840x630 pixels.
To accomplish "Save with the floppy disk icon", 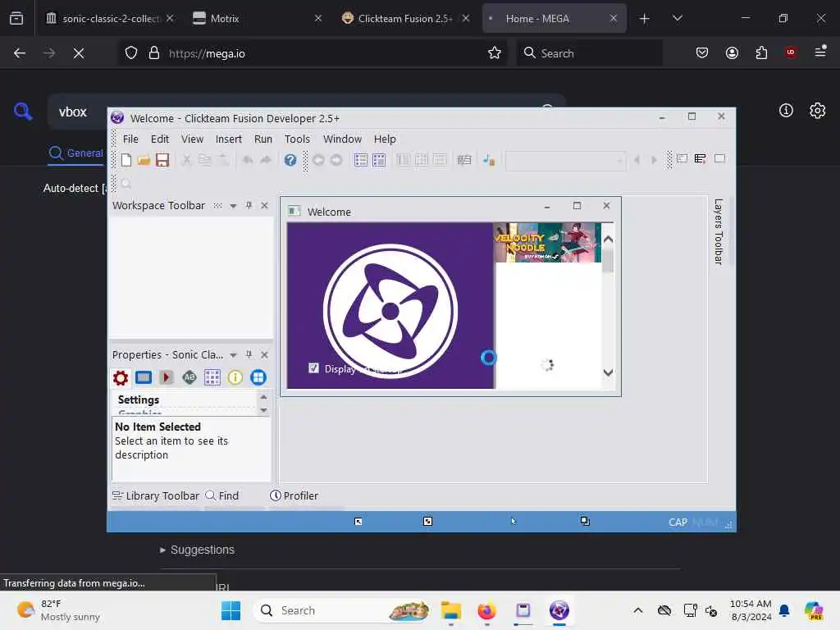I will click(162, 160).
